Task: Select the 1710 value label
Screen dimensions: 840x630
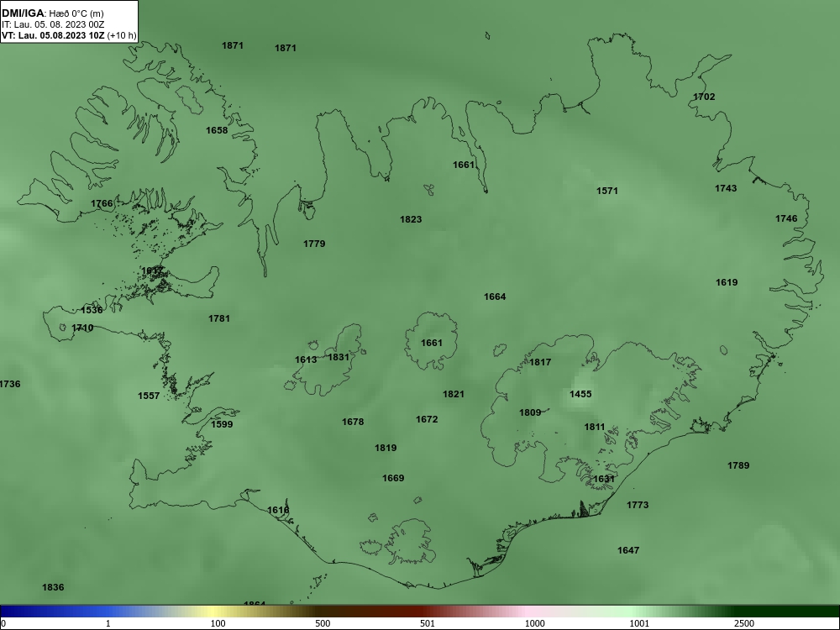Action: [82, 328]
